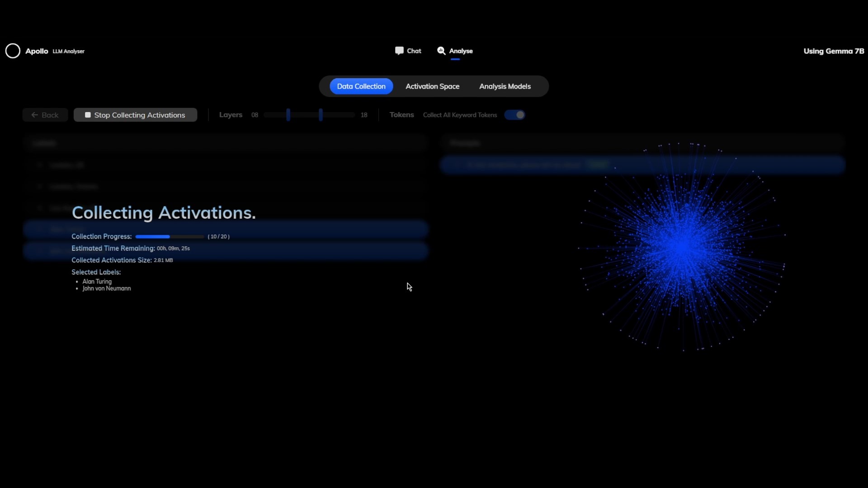The image size is (868, 488).
Task: Open the Analysis Models tab
Action: click(505, 86)
